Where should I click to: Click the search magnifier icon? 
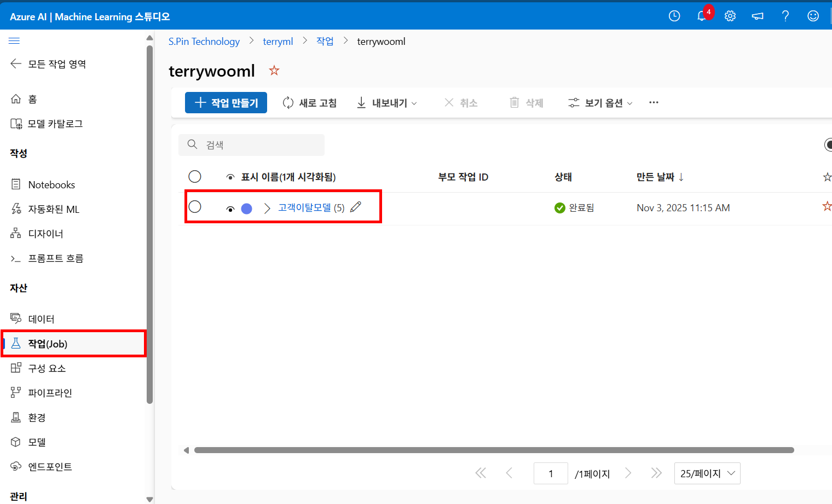pyautogui.click(x=192, y=144)
